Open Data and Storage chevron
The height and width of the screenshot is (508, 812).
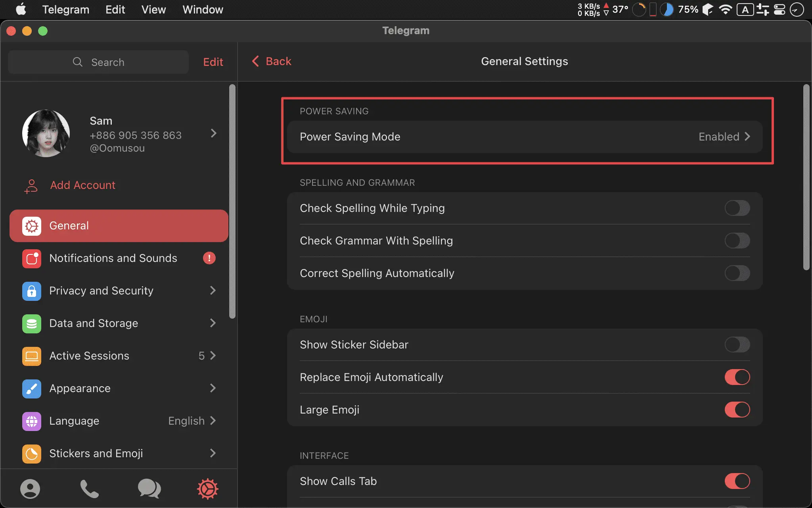[213, 323]
